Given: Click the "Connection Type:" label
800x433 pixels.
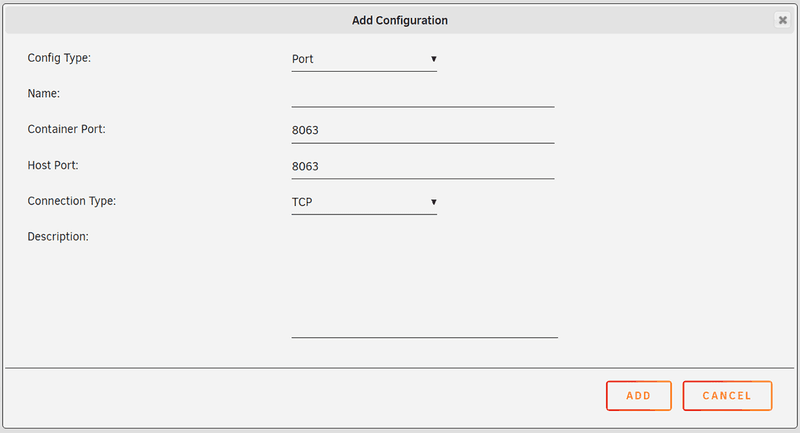Looking at the screenshot, I should point(72,201).
